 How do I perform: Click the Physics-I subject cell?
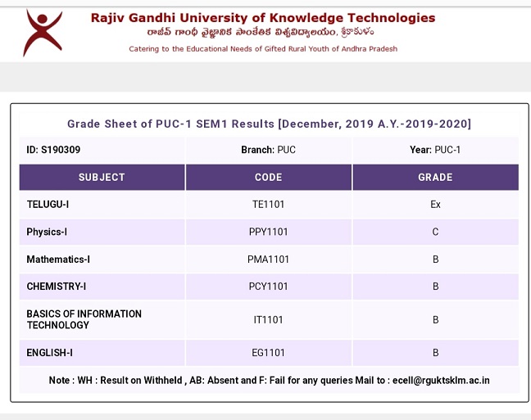(102, 232)
